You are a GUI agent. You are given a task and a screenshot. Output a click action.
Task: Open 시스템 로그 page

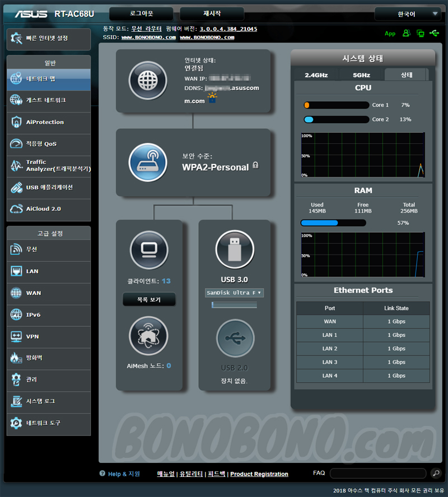pyautogui.click(x=49, y=402)
